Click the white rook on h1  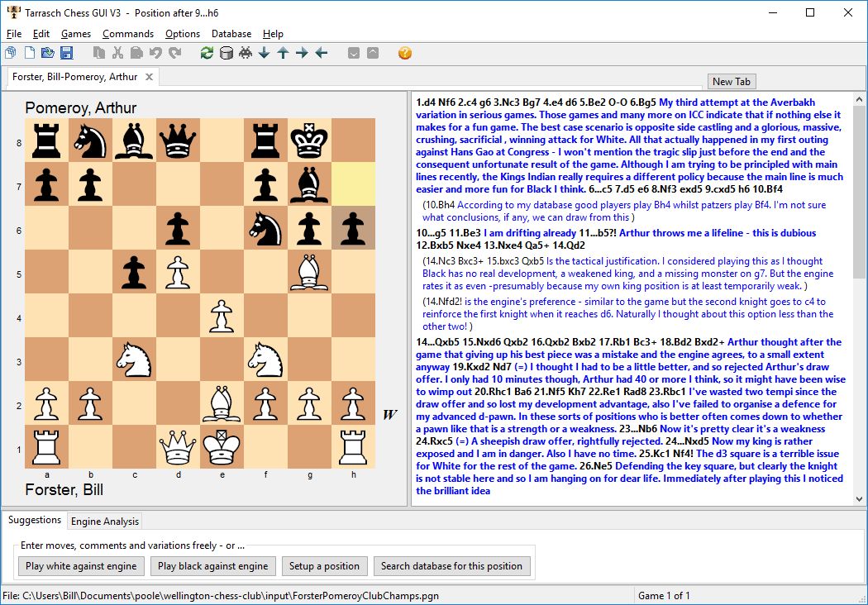(353, 447)
